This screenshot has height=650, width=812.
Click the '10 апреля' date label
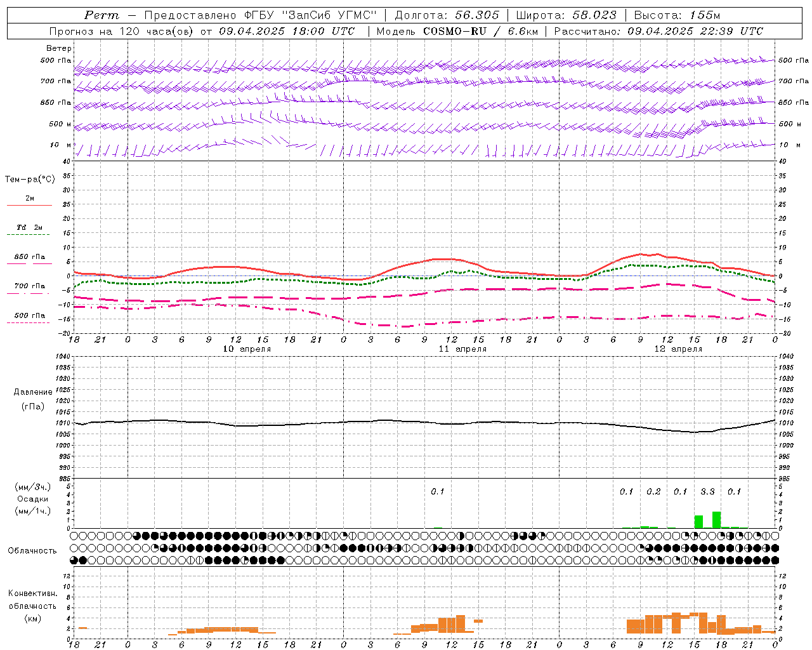click(x=247, y=349)
